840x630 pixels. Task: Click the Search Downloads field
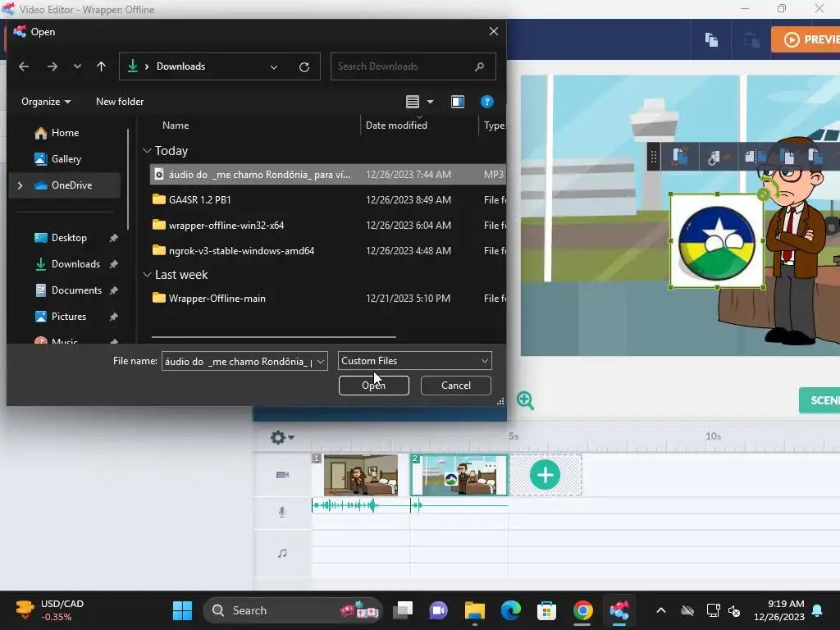point(413,66)
